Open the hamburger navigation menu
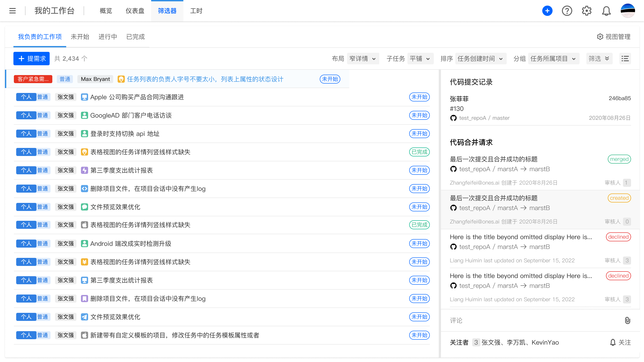The image size is (644, 362). [x=12, y=11]
